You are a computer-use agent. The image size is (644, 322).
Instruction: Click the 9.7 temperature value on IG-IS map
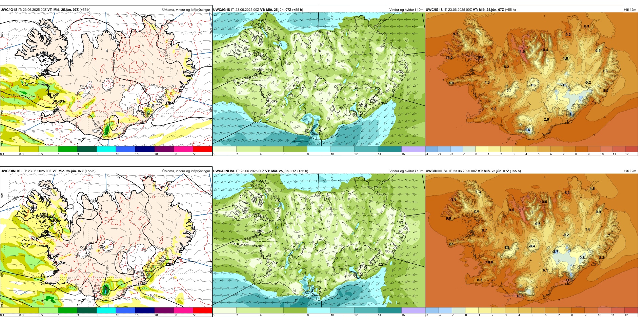point(456,34)
